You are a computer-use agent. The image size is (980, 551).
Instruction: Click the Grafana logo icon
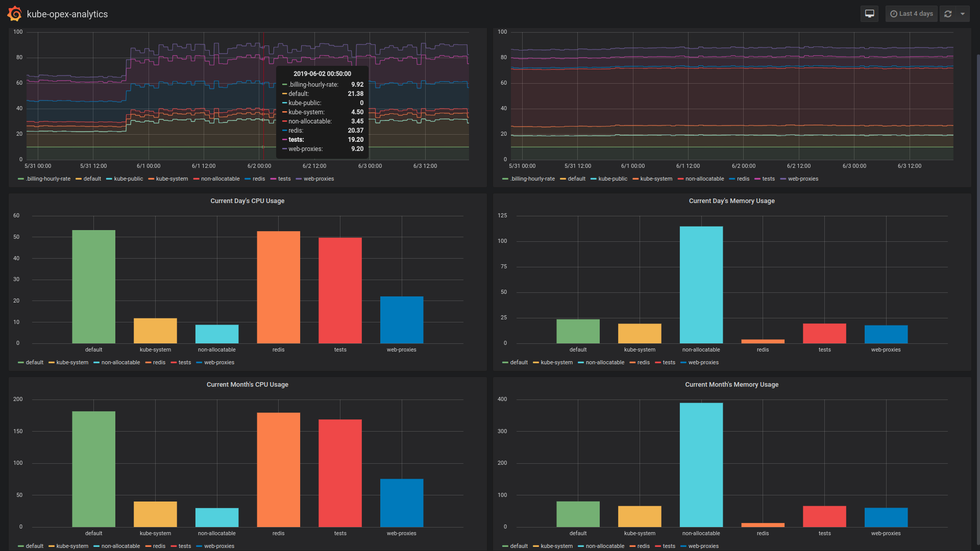[x=14, y=14]
